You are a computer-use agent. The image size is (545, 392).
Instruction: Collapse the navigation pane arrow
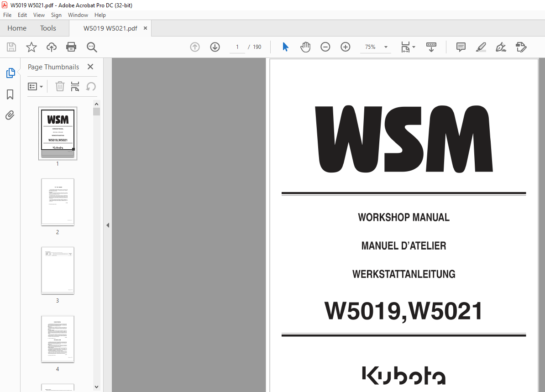(x=108, y=225)
